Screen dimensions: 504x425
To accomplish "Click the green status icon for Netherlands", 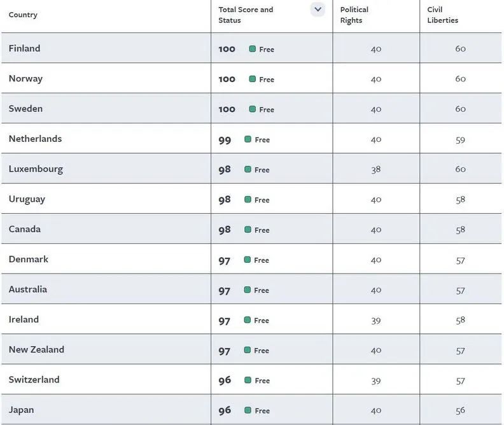I will point(248,139).
